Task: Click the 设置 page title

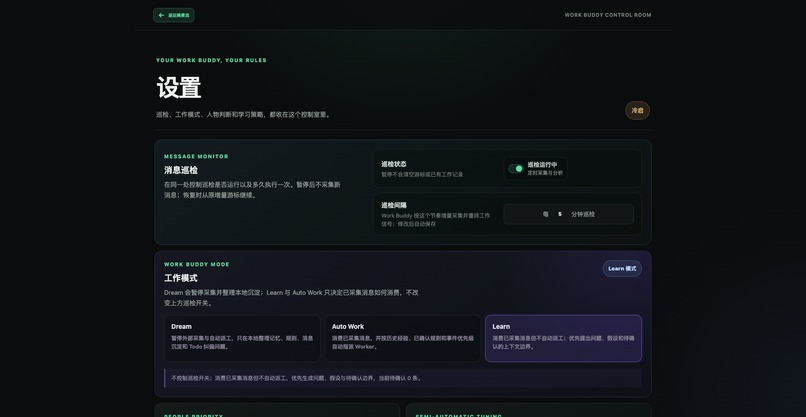Action: (x=179, y=88)
